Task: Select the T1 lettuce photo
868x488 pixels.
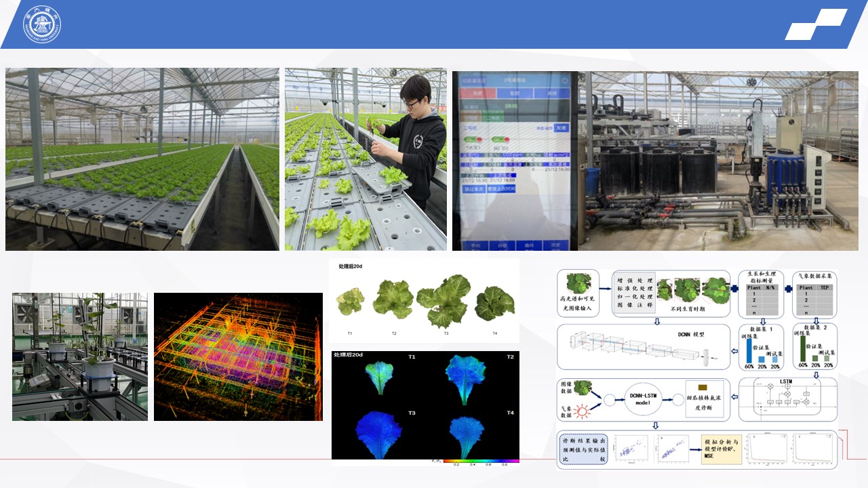Action: click(351, 300)
